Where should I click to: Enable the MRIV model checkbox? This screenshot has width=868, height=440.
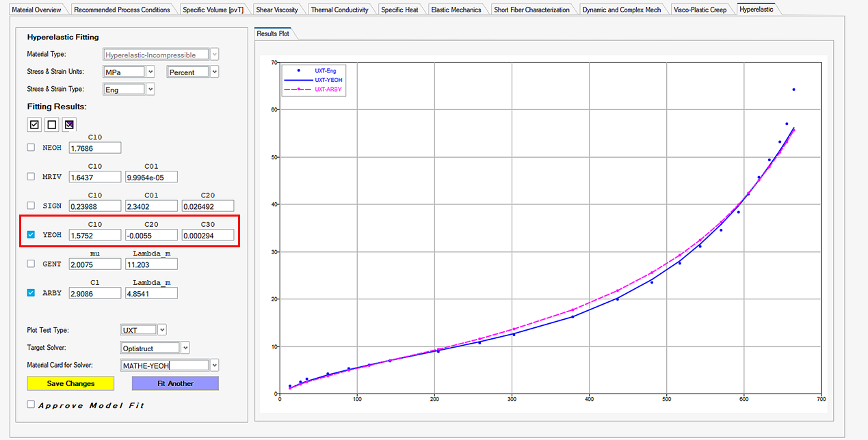pos(30,176)
